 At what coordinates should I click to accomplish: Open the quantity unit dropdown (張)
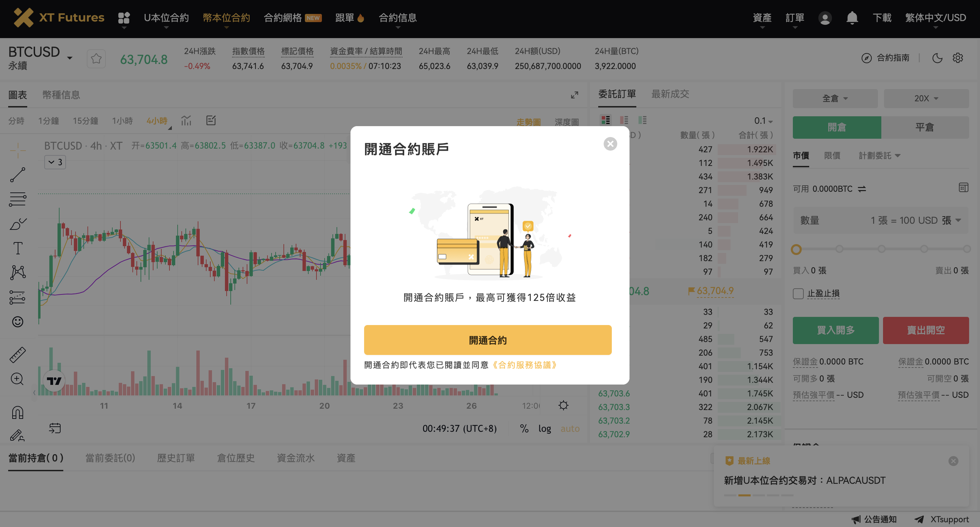click(x=951, y=220)
